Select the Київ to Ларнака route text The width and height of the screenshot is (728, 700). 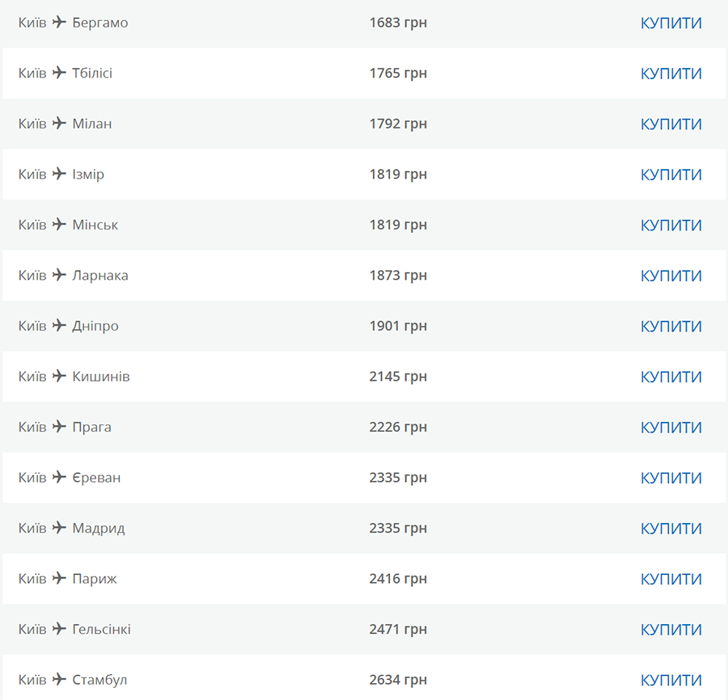click(x=74, y=275)
